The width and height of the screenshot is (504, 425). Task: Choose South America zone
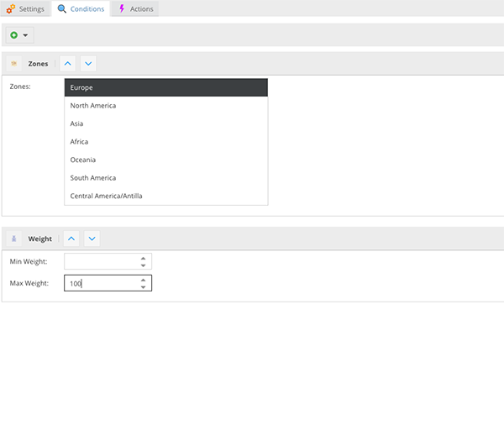pyautogui.click(x=165, y=178)
